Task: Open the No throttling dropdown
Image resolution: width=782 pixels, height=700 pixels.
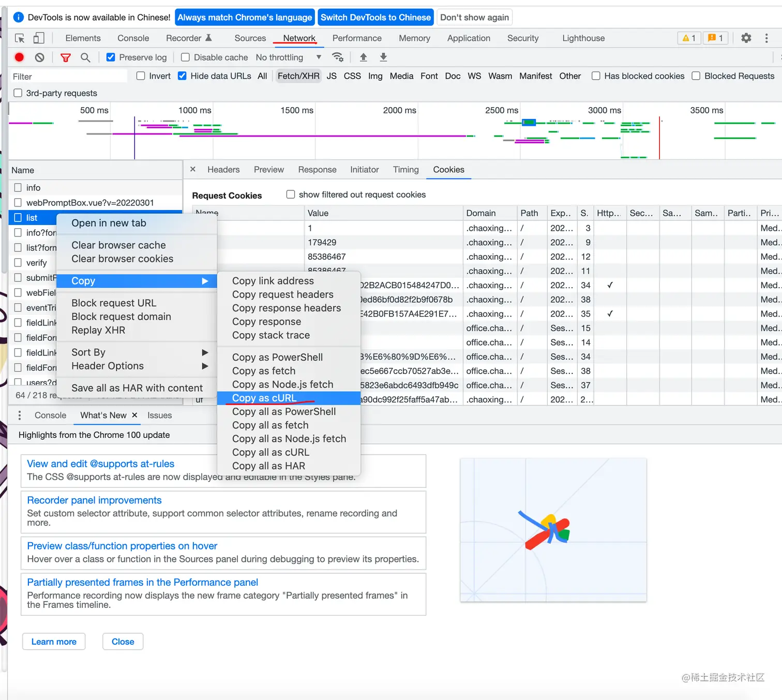Action: 289,57
